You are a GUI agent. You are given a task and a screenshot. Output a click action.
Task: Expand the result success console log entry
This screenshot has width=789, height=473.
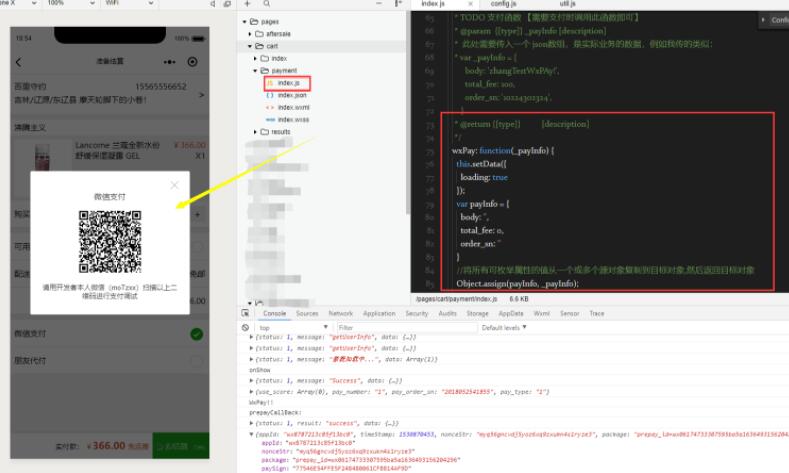(x=251, y=423)
